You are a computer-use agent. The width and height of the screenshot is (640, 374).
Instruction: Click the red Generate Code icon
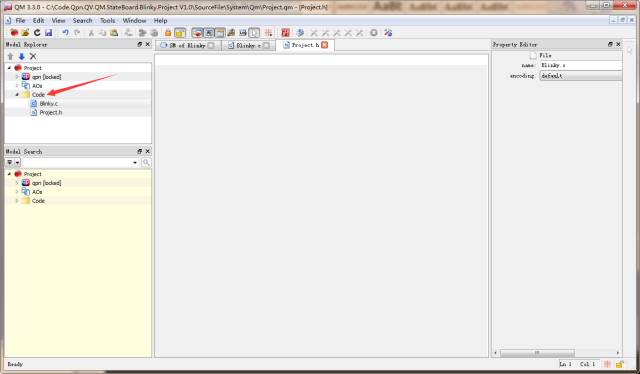click(285, 33)
